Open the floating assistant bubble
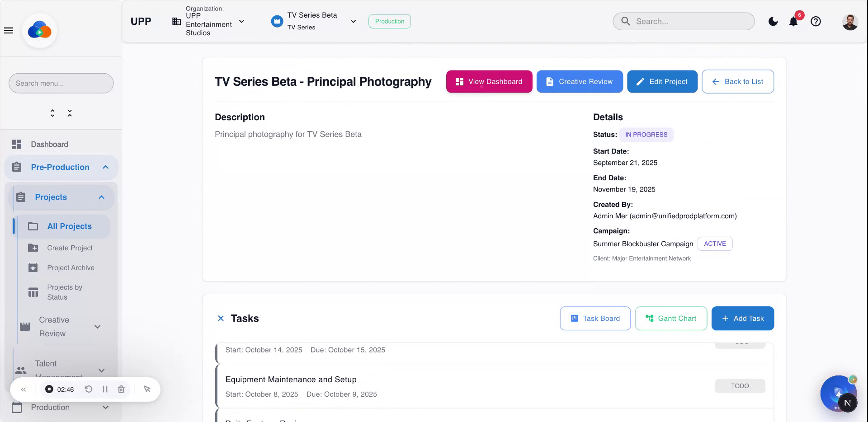Screen dimensions: 868x422 [x=839, y=394]
